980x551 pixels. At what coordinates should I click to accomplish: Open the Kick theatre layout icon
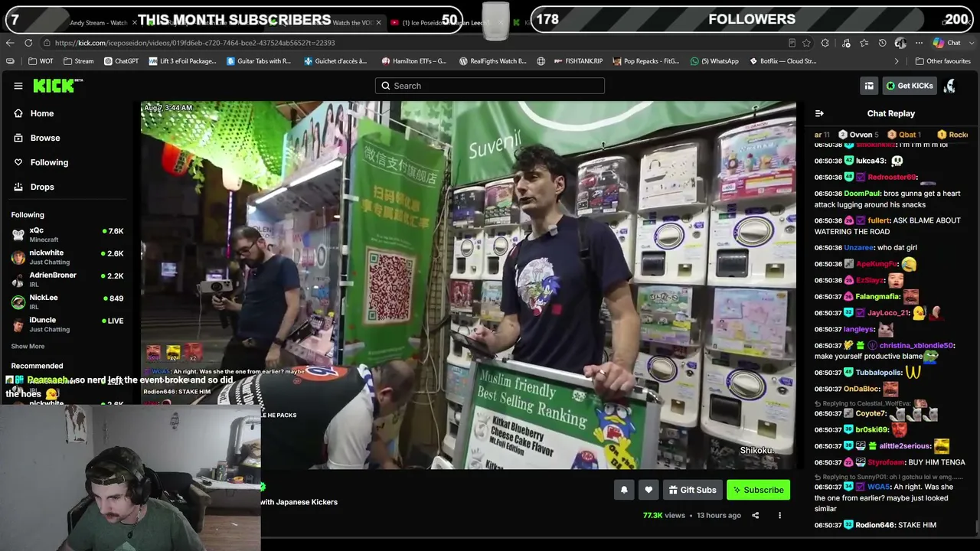(x=869, y=86)
